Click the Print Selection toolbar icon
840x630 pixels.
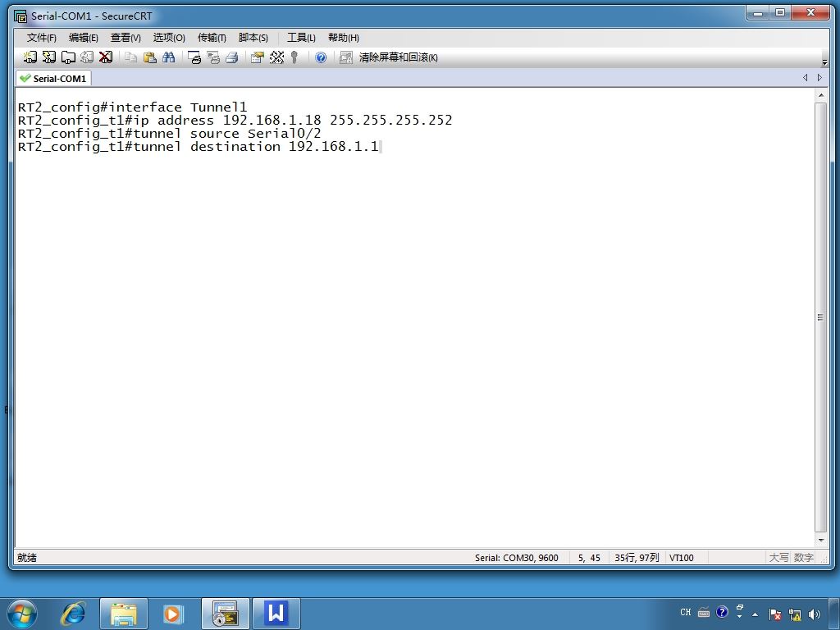(x=213, y=57)
